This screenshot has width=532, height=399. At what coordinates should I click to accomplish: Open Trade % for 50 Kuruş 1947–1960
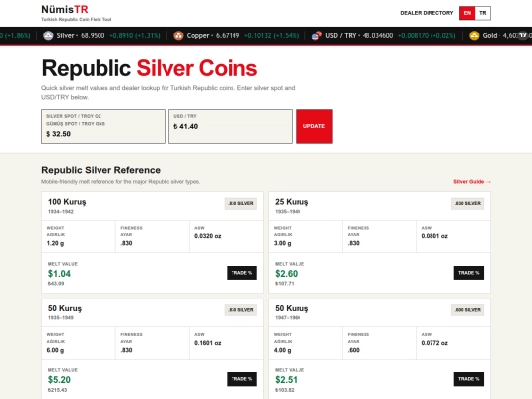pos(469,379)
